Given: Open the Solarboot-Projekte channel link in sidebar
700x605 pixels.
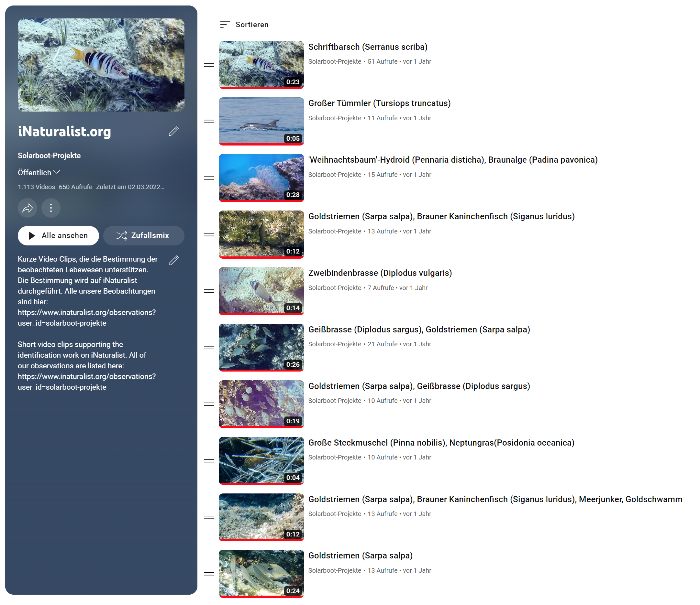Looking at the screenshot, I should [49, 156].
